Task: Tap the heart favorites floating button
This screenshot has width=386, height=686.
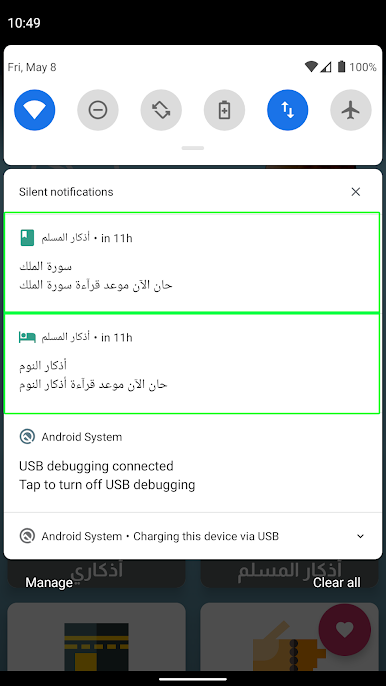Action: click(x=345, y=630)
